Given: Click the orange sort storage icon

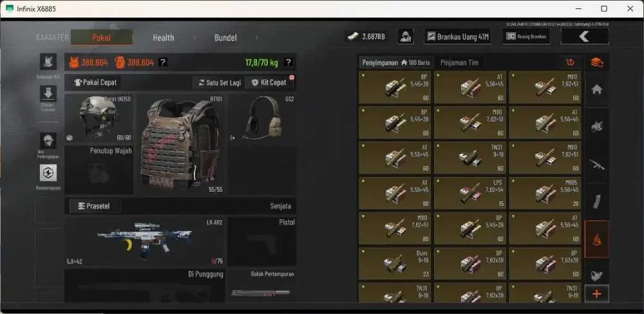Looking at the screenshot, I should 570,62.
